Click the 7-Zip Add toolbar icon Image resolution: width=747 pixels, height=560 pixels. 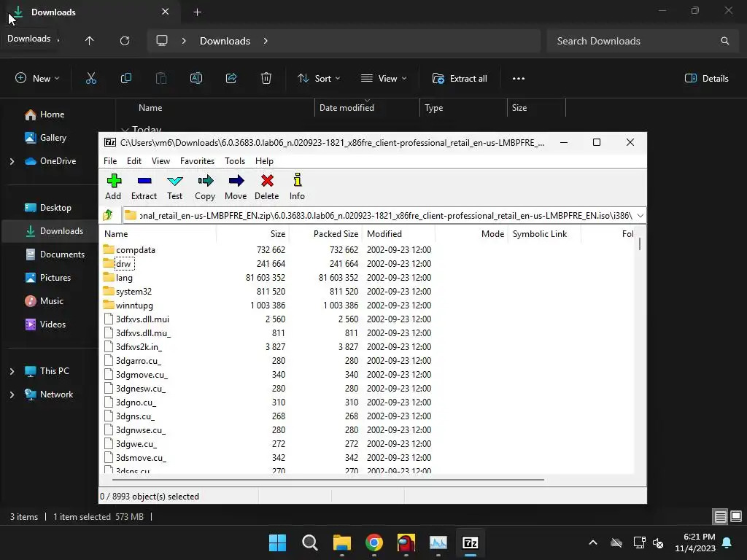[x=113, y=181]
